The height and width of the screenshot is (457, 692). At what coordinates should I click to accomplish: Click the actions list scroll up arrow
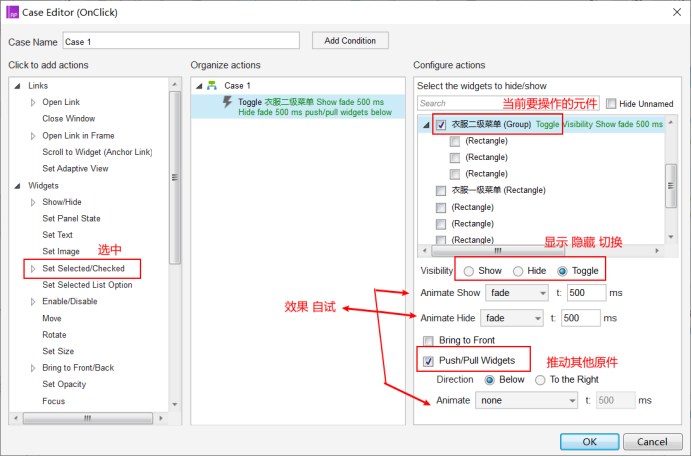(175, 84)
